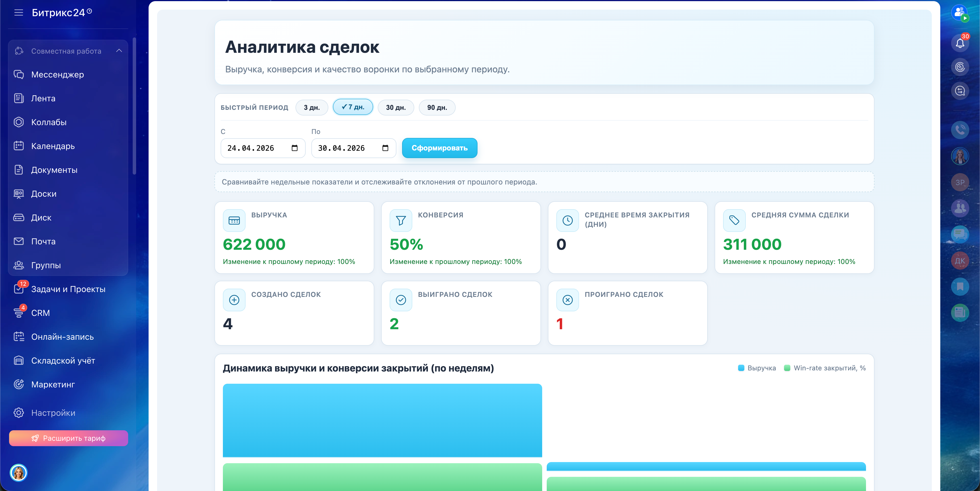Open the Доски boards icon
The width and height of the screenshot is (980, 491).
click(19, 194)
